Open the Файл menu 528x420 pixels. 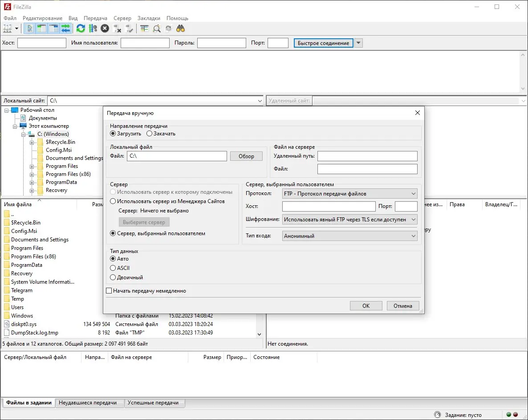coord(10,18)
